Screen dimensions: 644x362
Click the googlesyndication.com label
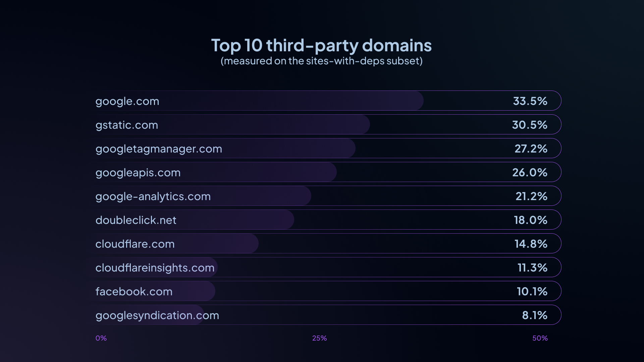(x=157, y=315)
